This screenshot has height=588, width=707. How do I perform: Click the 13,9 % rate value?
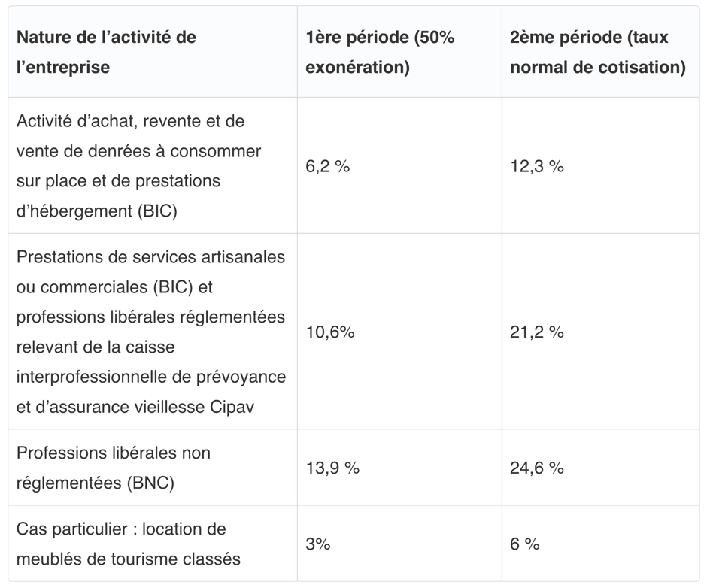click(332, 468)
